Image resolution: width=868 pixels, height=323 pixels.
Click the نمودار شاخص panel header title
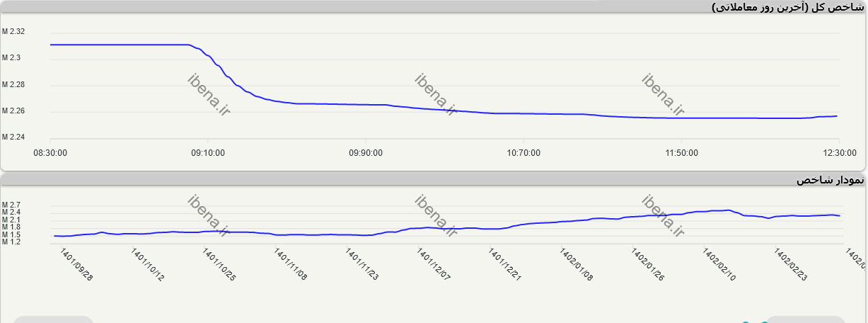coord(829,181)
